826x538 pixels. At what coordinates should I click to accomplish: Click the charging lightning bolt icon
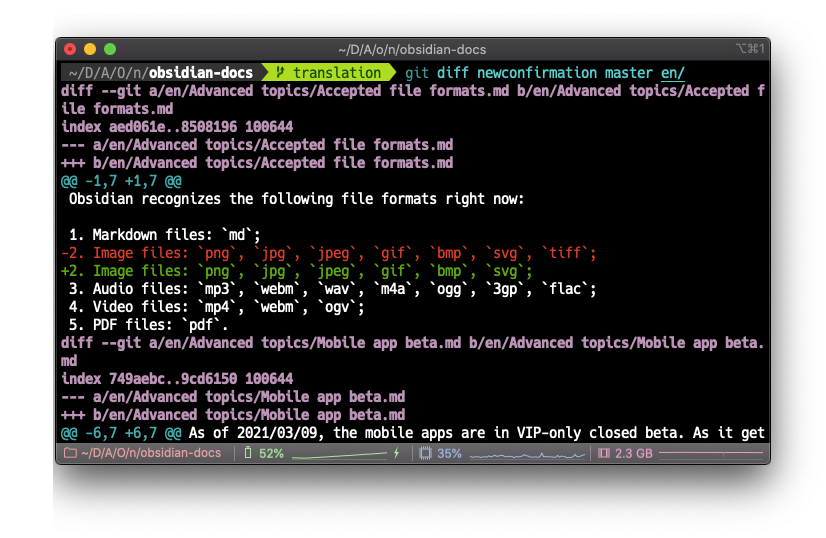(x=397, y=453)
